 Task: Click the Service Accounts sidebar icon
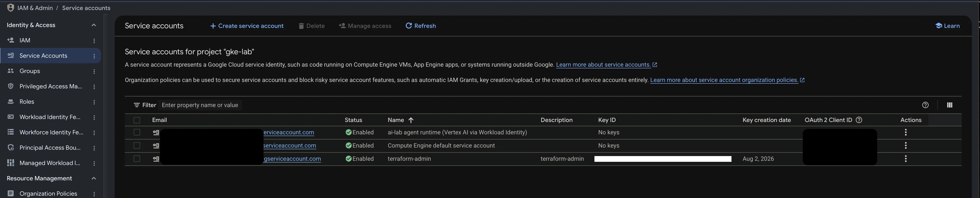11,56
